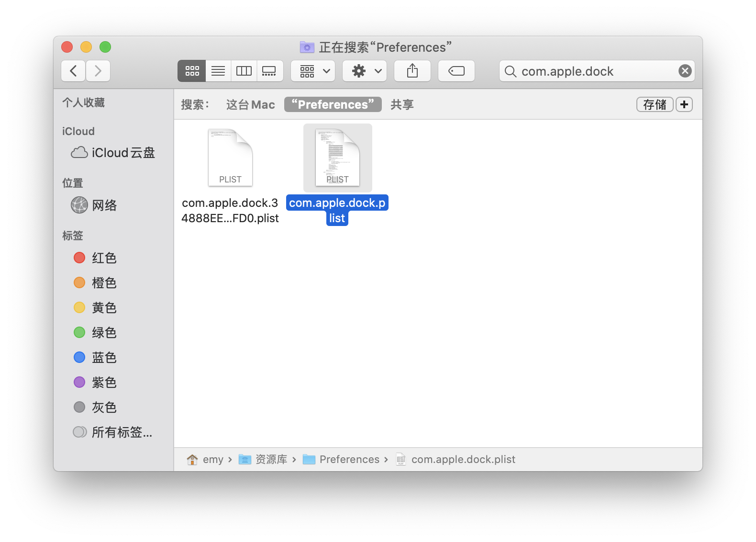
Task: Add search criteria with the plus button
Action: (684, 104)
